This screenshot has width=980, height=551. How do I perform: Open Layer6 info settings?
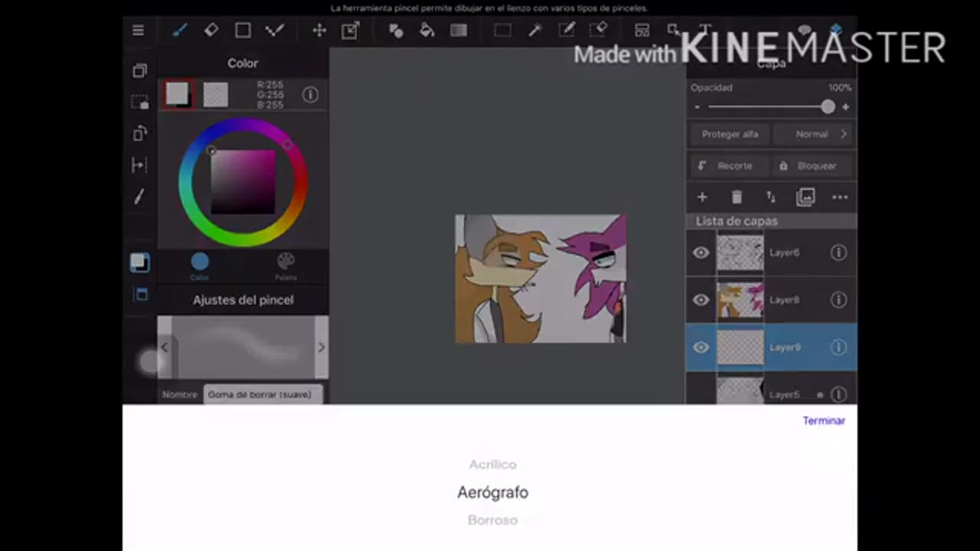tap(838, 253)
